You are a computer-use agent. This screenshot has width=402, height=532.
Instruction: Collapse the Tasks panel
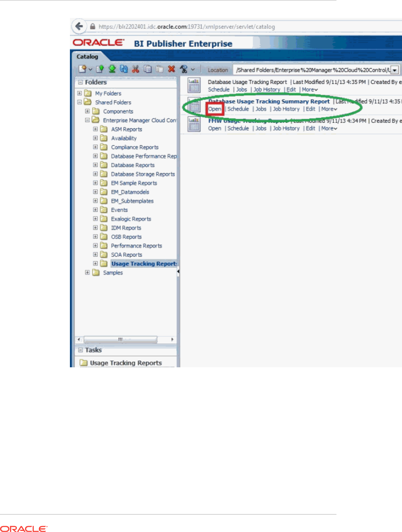pos(80,350)
